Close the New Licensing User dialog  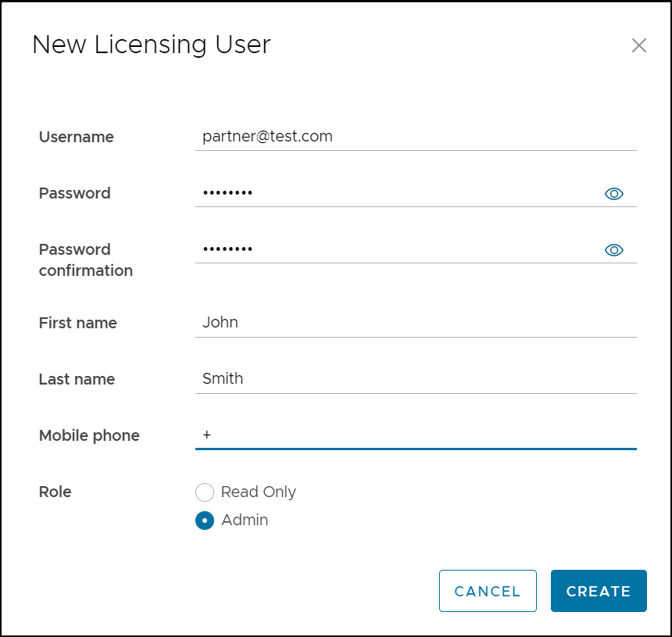tap(638, 45)
